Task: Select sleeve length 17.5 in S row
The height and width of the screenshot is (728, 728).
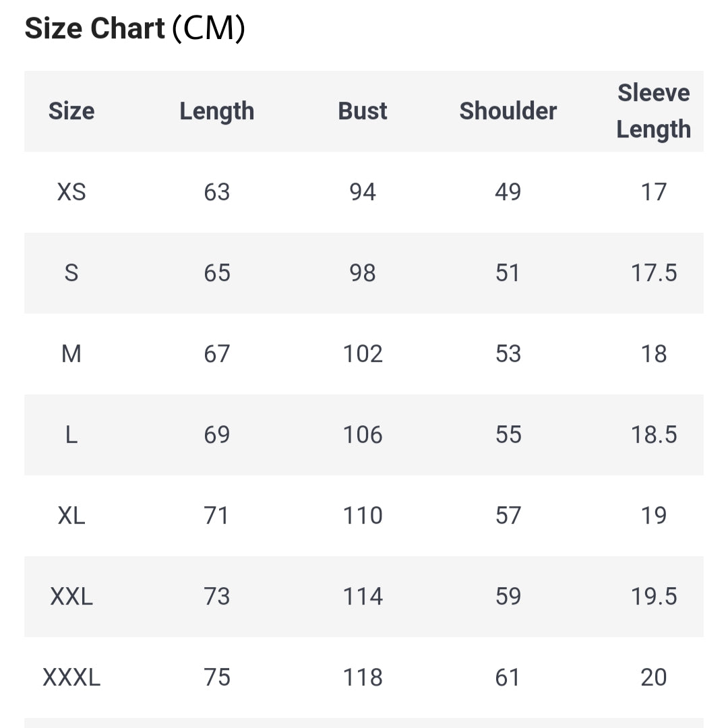Action: point(654,273)
